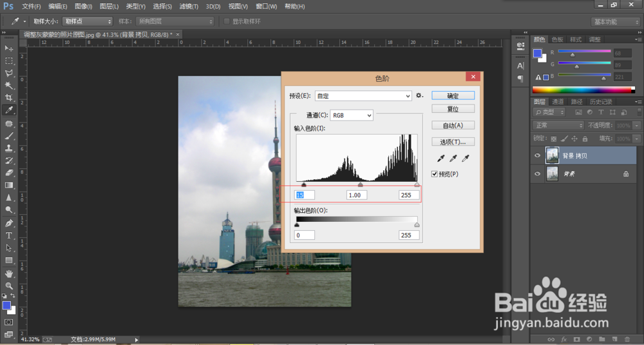Click the 选项(T)... button

click(453, 141)
